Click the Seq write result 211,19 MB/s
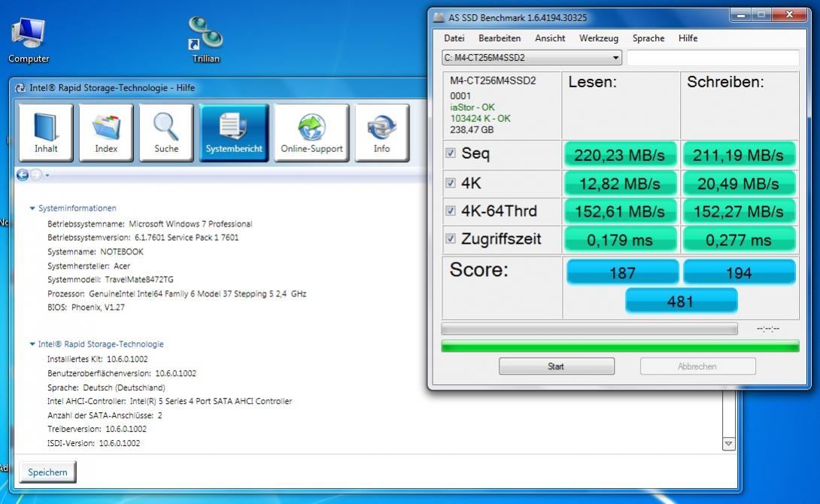The image size is (820, 504). point(739,155)
